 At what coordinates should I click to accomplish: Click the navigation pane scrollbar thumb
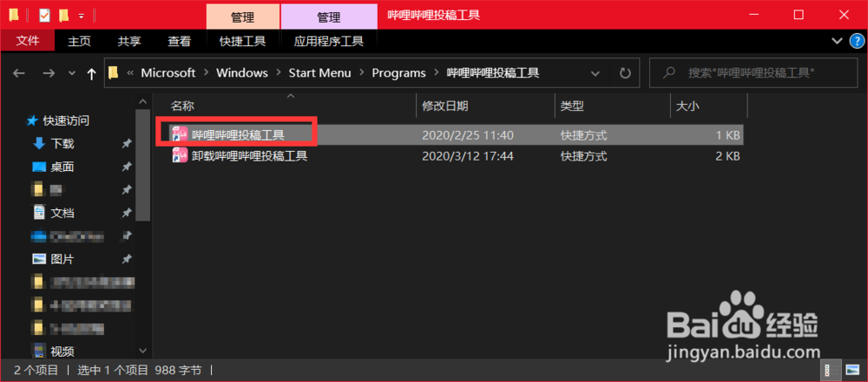pyautogui.click(x=143, y=166)
